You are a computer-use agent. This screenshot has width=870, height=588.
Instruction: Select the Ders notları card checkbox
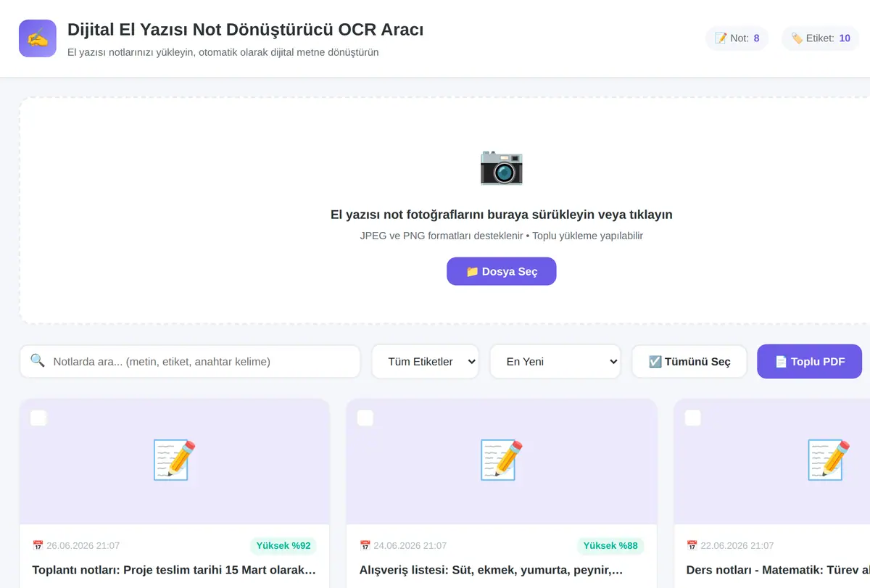693,418
